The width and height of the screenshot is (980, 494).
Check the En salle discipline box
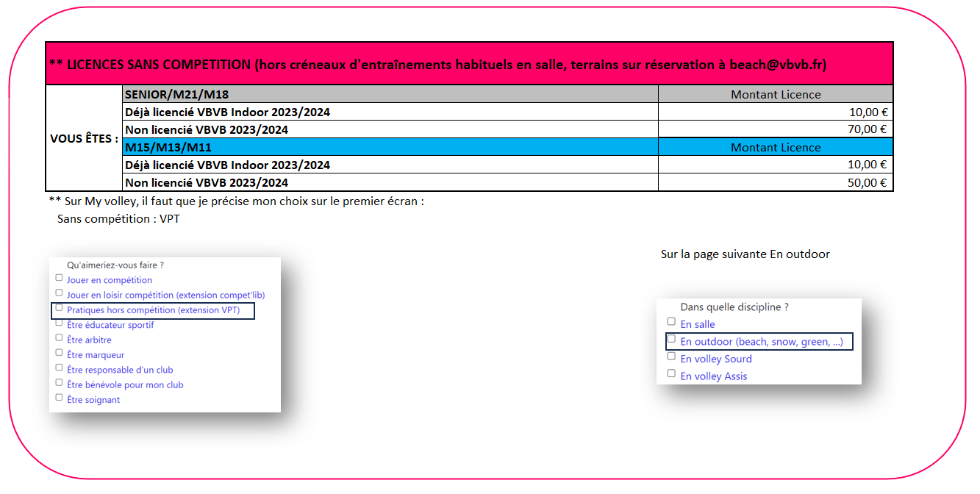pyautogui.click(x=671, y=321)
